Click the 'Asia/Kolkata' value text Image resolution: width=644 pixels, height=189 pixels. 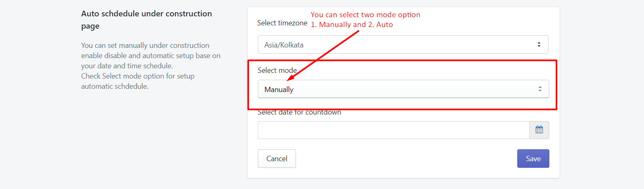(284, 45)
